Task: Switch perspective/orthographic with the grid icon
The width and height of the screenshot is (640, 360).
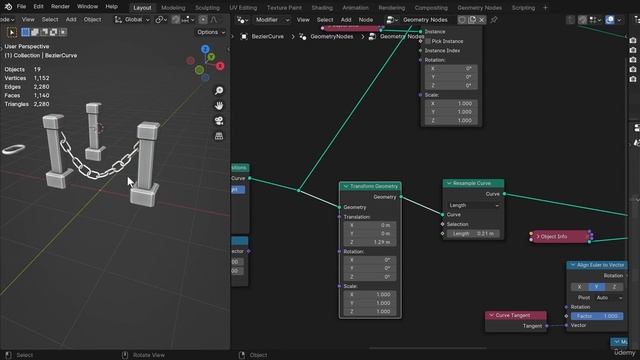Action: pyautogui.click(x=219, y=136)
